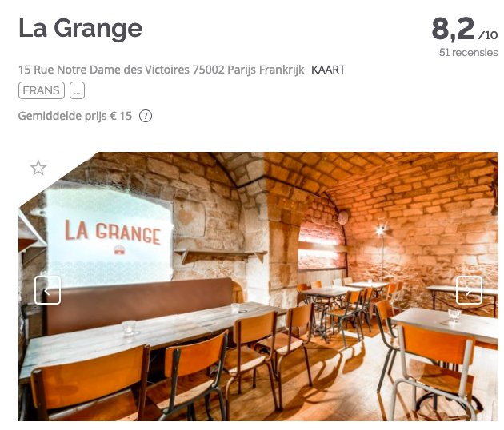Advance to next photo with right arrow
This screenshot has height=430, width=504.
pyautogui.click(x=469, y=290)
